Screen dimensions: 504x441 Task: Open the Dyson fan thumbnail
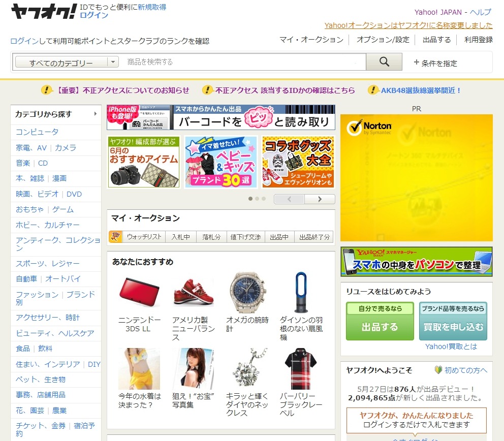click(x=301, y=292)
